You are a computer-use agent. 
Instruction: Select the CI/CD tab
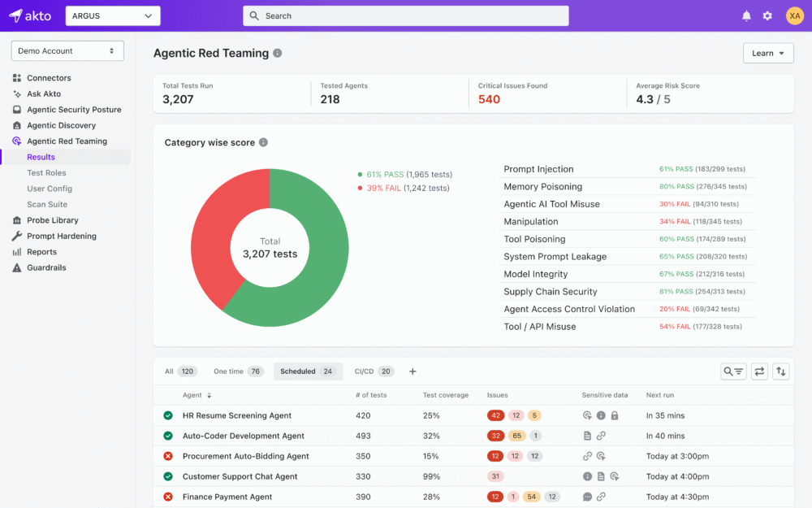[374, 371]
